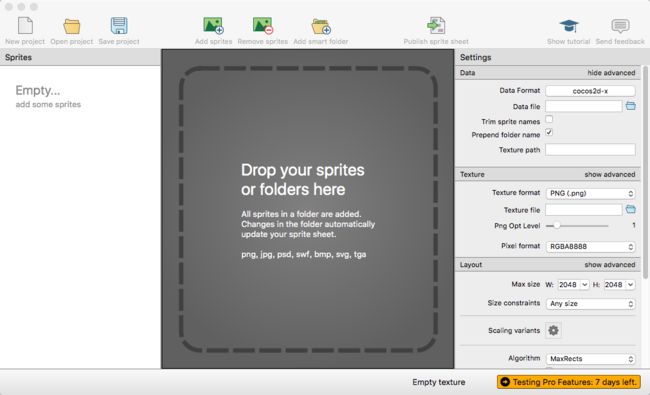
Task: Open Scaling variants gear settings
Action: 553,330
